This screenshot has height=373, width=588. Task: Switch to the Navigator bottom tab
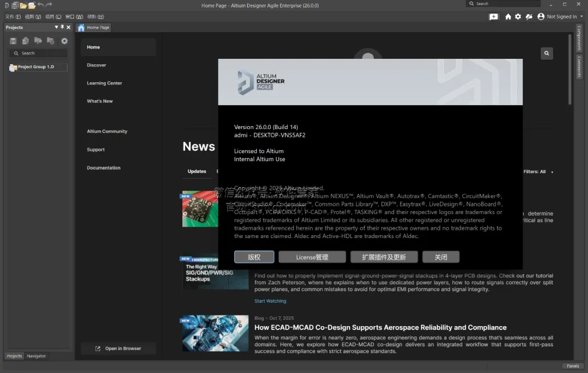point(36,356)
